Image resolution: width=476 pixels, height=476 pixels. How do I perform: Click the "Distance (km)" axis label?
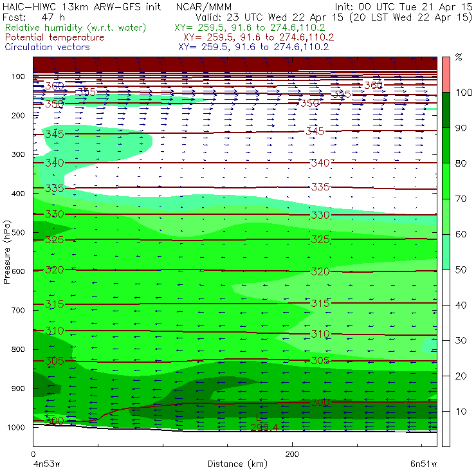click(x=237, y=464)
